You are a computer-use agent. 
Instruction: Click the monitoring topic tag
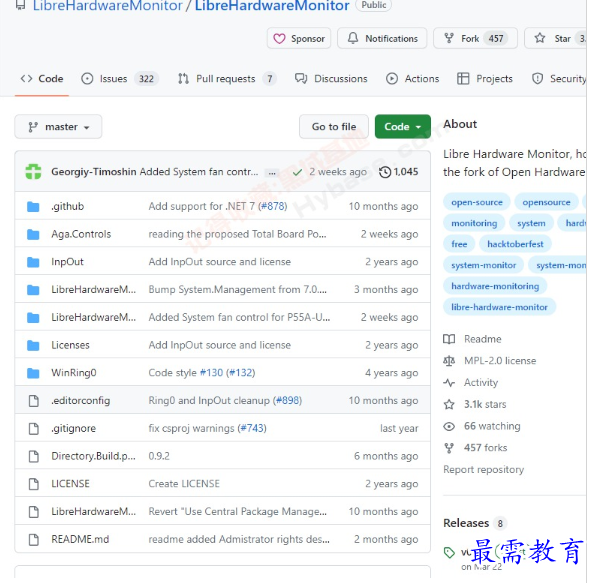pos(474,223)
